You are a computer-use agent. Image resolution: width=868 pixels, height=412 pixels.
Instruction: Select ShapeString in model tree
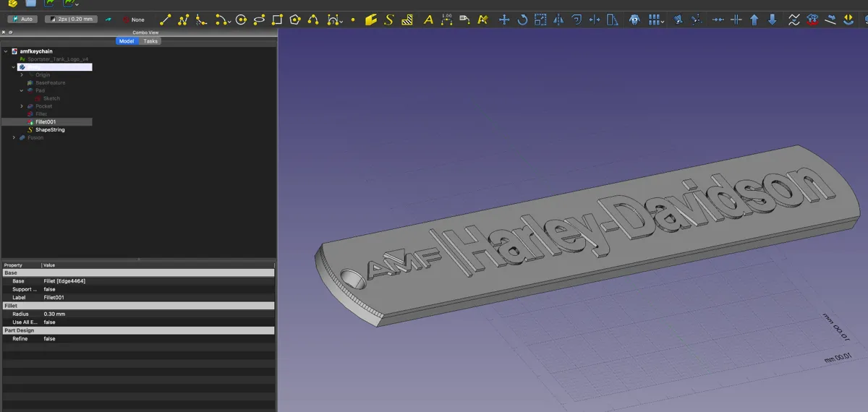coord(50,129)
